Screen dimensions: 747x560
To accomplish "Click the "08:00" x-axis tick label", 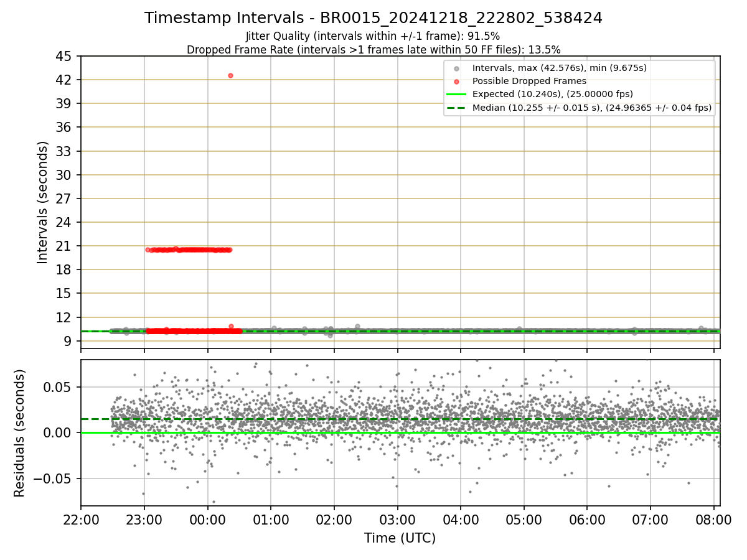I will tap(713, 519).
